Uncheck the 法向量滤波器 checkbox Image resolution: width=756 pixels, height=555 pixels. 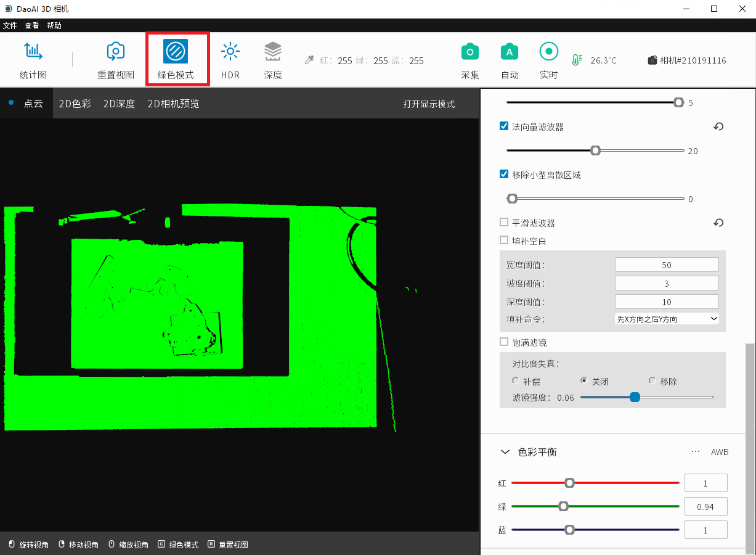(x=504, y=126)
